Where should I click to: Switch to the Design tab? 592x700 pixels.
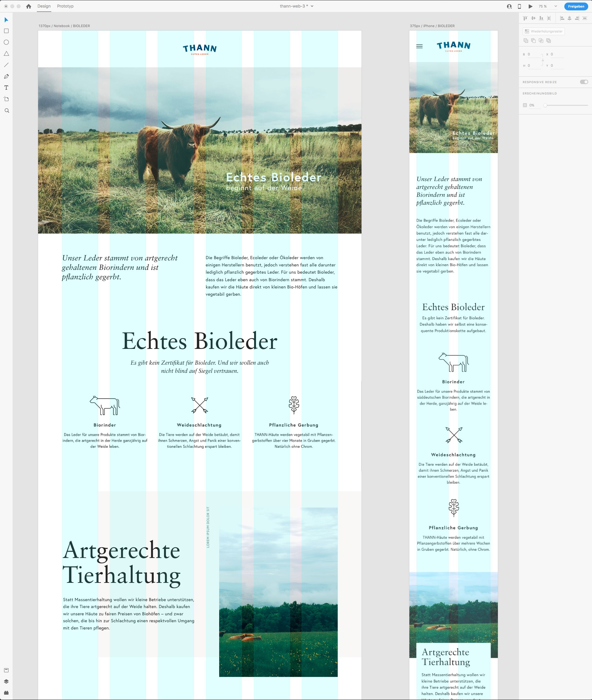click(44, 6)
